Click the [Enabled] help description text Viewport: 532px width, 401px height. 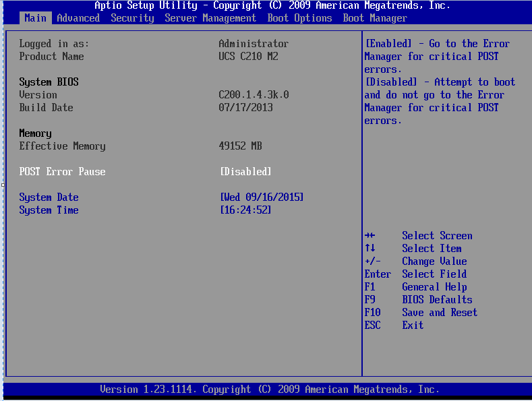tap(437, 57)
